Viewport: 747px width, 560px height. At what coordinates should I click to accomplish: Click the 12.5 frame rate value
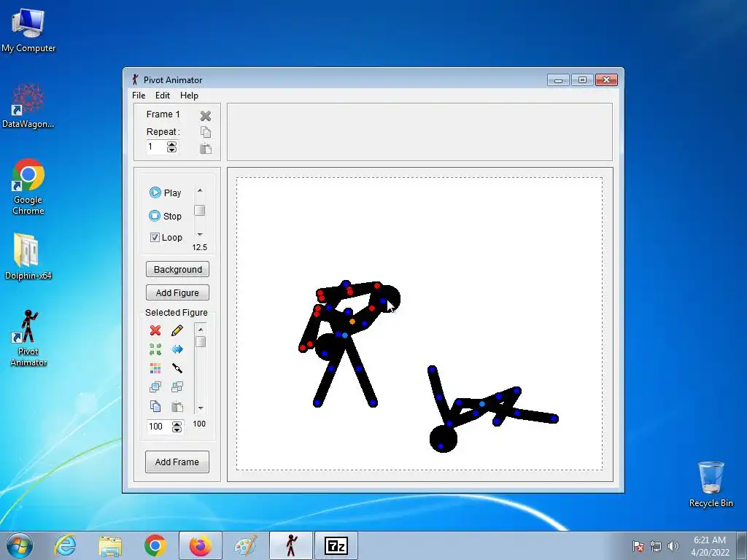click(200, 247)
